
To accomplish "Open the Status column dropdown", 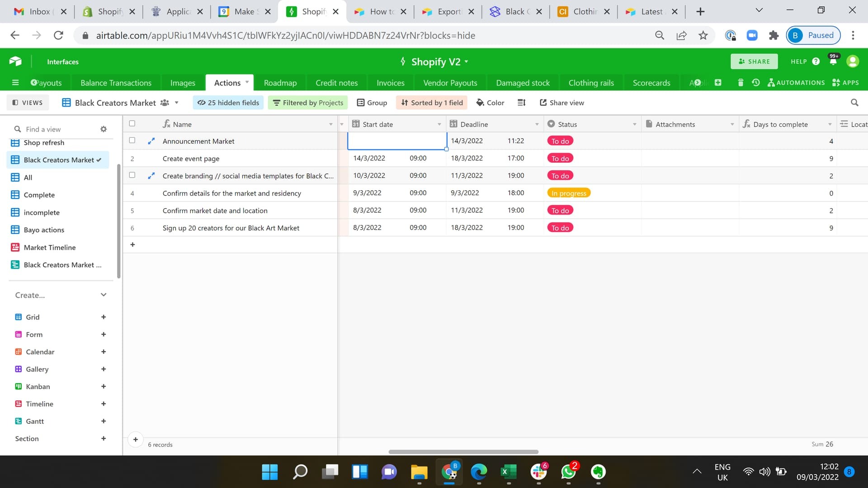I will click(634, 124).
